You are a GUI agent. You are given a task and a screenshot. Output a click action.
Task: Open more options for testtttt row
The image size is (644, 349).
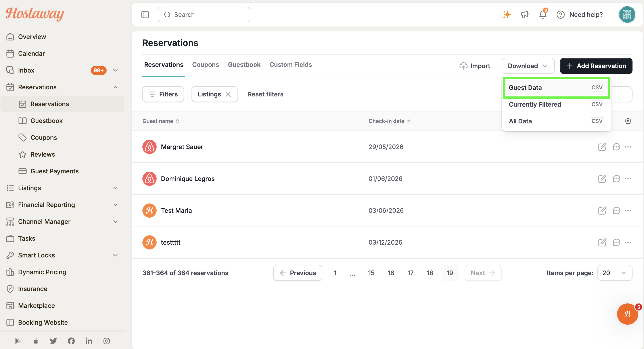(x=628, y=242)
